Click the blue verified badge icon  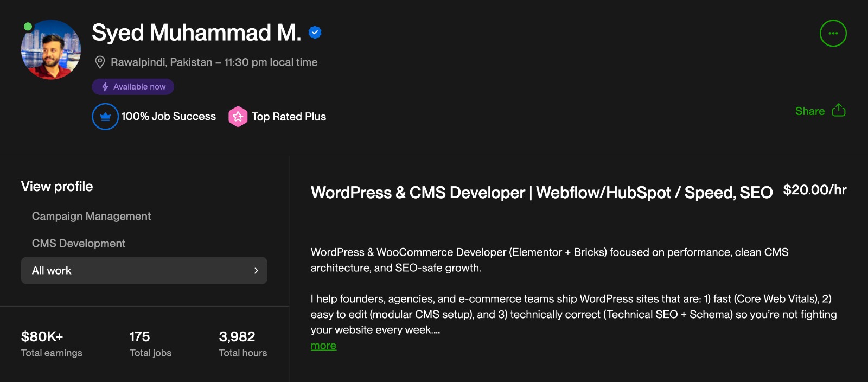click(x=315, y=33)
